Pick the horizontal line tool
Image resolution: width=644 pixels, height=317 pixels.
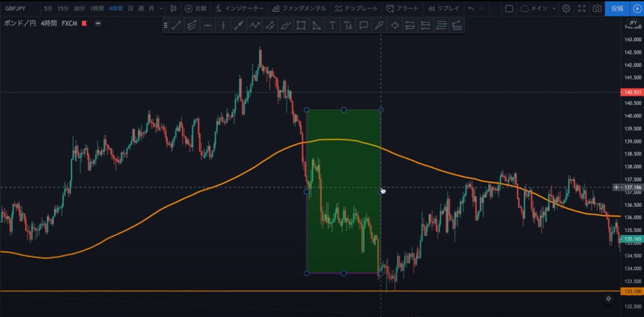pyautogui.click(x=207, y=26)
